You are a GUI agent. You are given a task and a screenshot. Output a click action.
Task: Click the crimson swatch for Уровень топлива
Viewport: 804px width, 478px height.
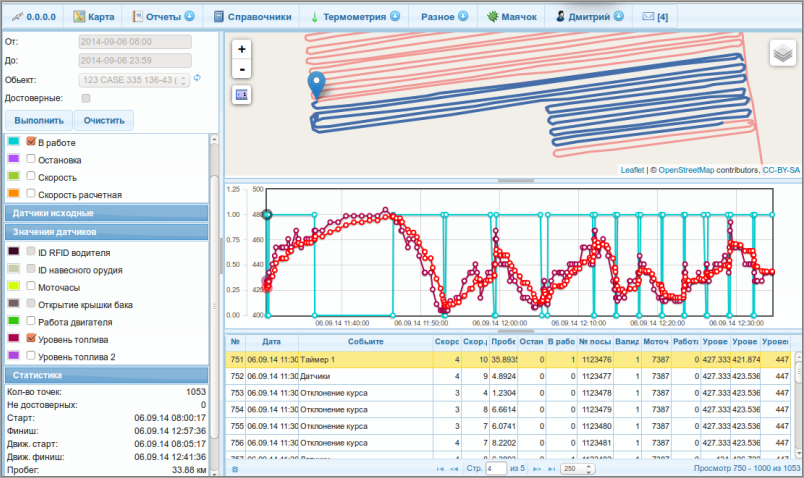coord(14,338)
